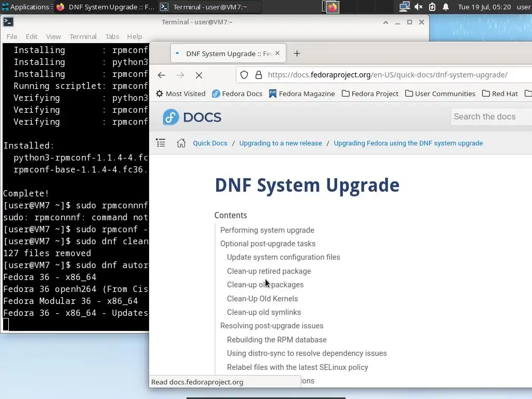Go to Optional post-upgrade tasks section
This screenshot has width=532, height=399.
268,244
